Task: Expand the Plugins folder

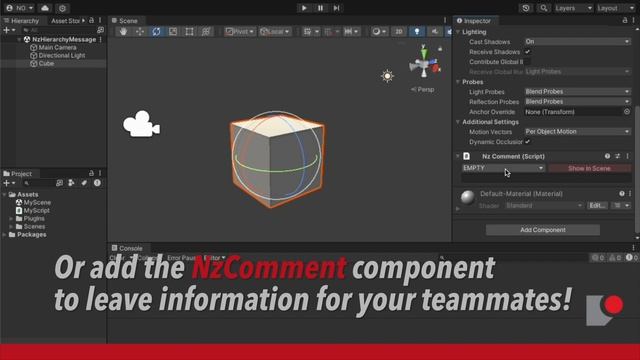Action: click(x=11, y=219)
